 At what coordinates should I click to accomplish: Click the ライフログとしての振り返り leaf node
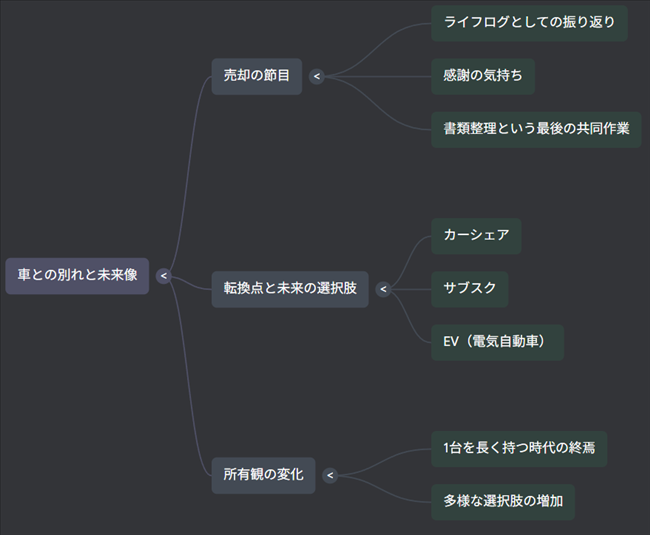529,23
